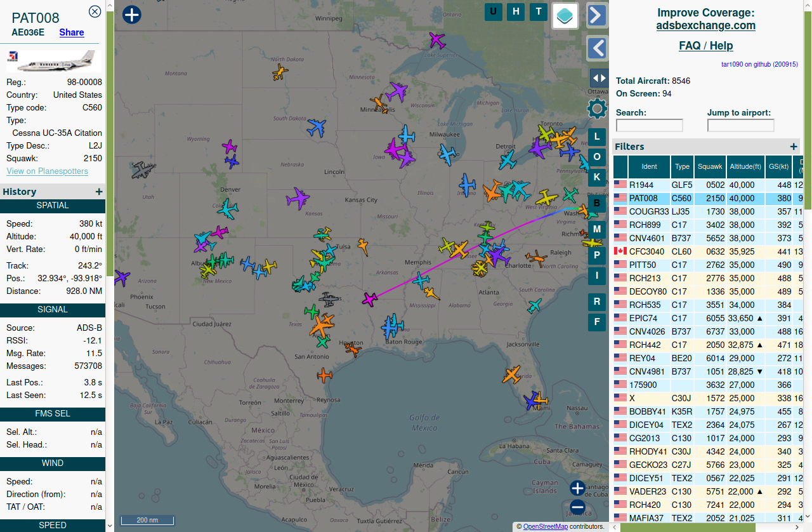
Task: Toggle the K map option button
Action: [x=597, y=177]
